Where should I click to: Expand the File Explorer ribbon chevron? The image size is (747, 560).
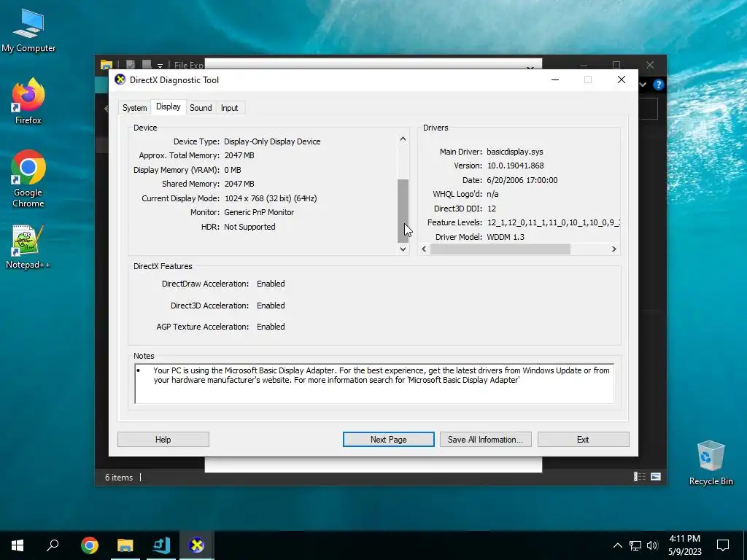coord(643,85)
